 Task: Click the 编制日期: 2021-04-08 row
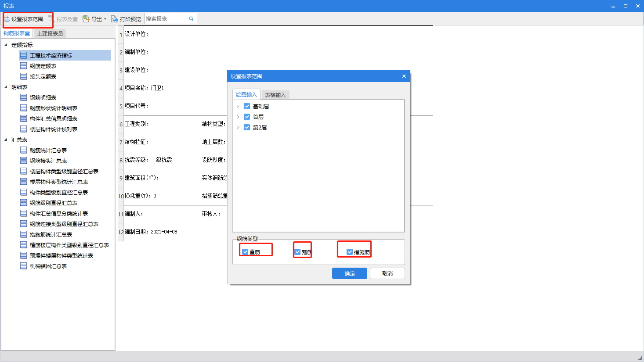tap(151, 232)
